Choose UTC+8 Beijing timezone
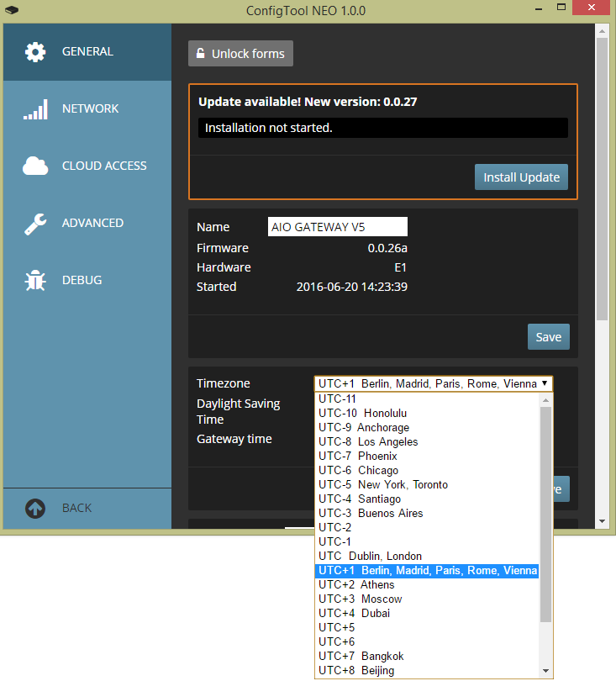Screen dimensions: 616x681 [427, 671]
